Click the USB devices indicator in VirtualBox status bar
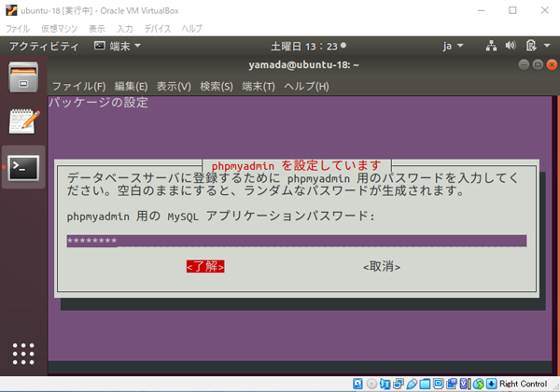Image resolution: width=560 pixels, height=392 pixels. (412, 384)
